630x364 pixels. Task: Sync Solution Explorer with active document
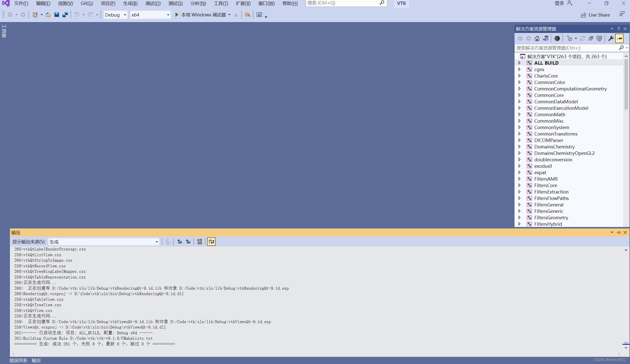[545, 38]
